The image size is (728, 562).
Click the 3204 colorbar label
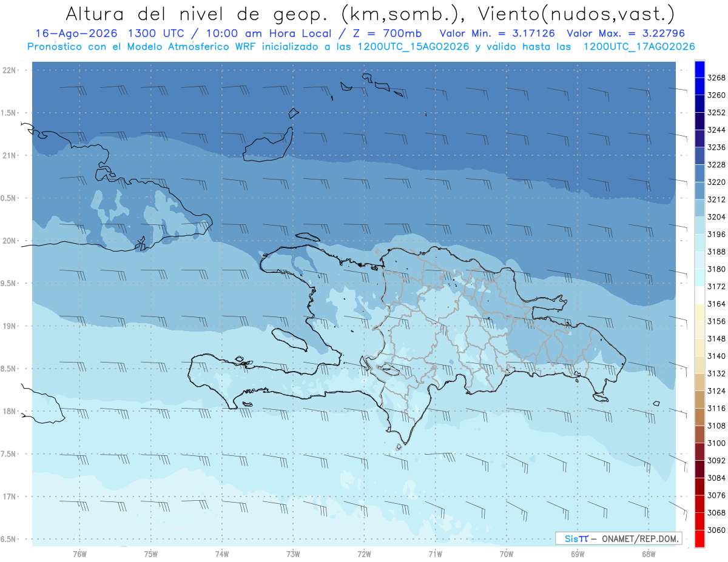coord(716,217)
